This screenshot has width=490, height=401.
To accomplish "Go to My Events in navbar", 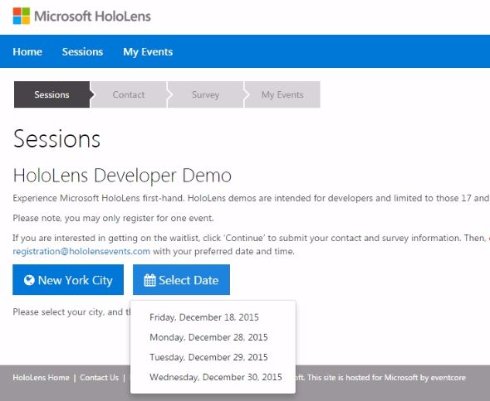I will [x=148, y=52].
